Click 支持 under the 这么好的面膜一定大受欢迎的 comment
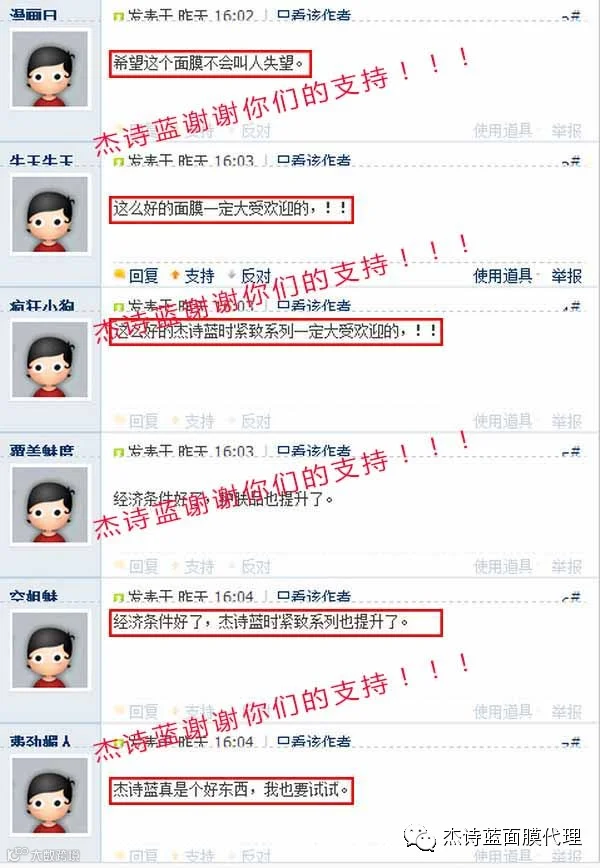This screenshot has width=600, height=868. pyautogui.click(x=199, y=275)
